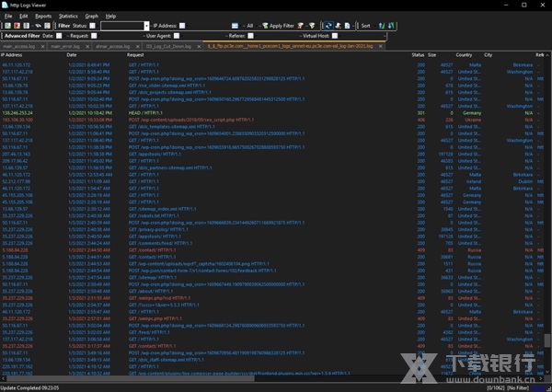Click the Dublin city cell
The image size is (552, 392).
tap(525, 181)
